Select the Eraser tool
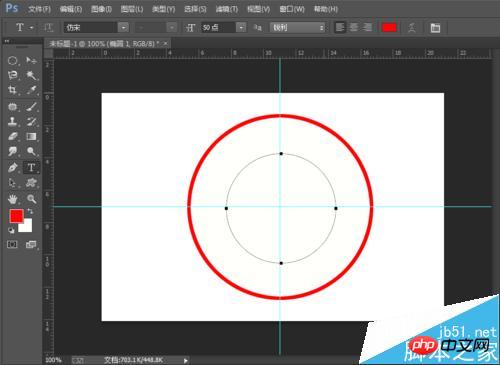The height and width of the screenshot is (365, 500). (x=12, y=136)
